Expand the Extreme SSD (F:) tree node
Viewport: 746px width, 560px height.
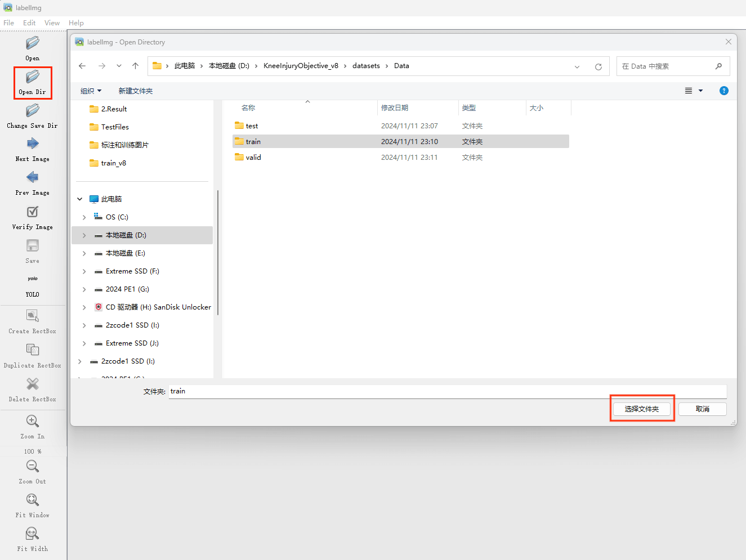point(84,271)
